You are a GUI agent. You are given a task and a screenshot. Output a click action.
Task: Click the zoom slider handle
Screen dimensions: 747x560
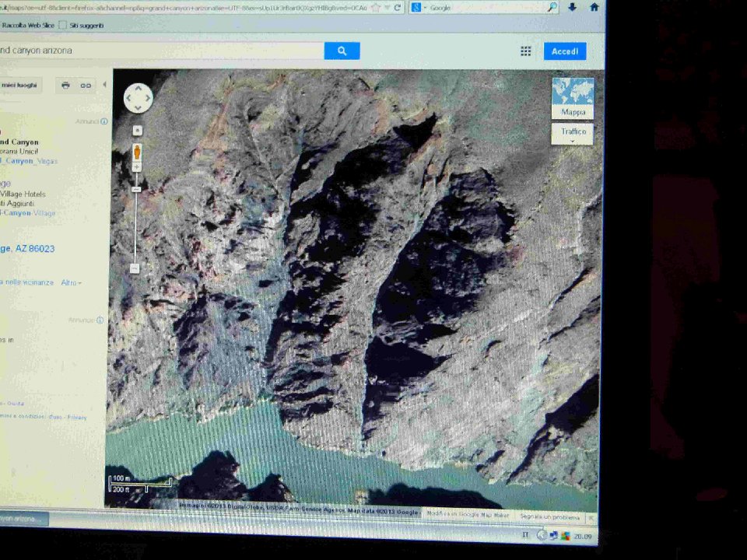click(136, 190)
